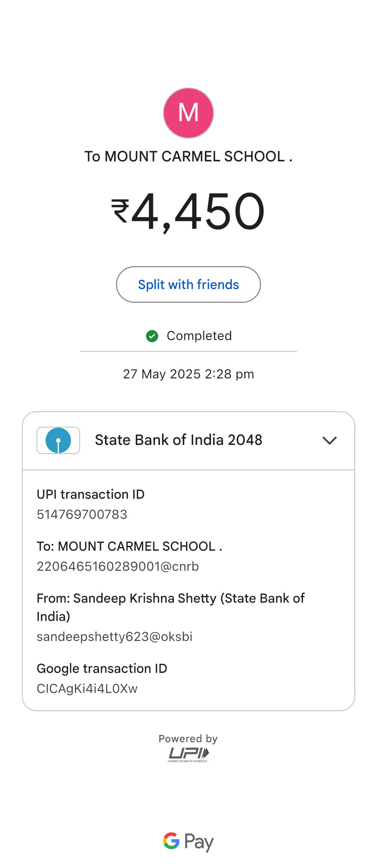The image size is (377, 868).
Task: Tap the pink M recipient avatar
Action: point(188,113)
